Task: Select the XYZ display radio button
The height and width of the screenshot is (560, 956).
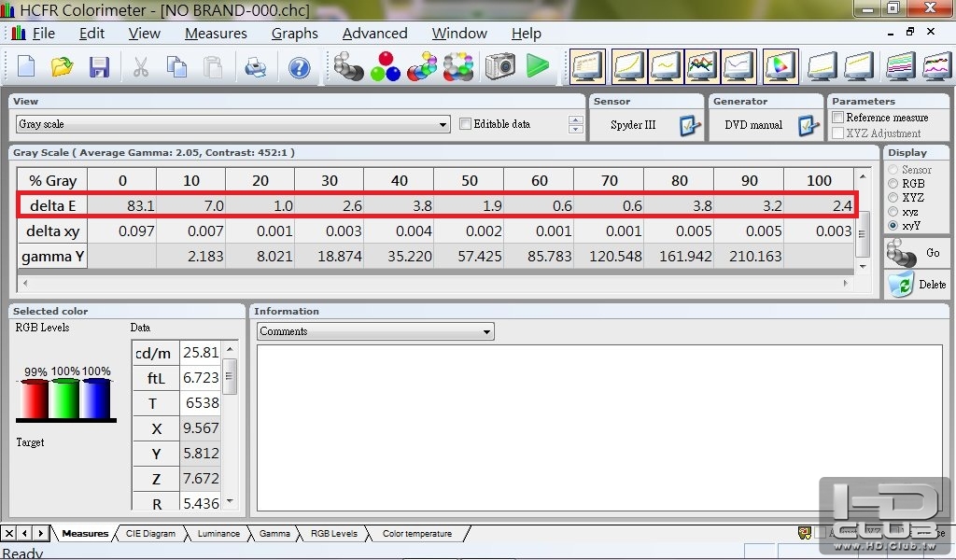Action: click(x=893, y=198)
